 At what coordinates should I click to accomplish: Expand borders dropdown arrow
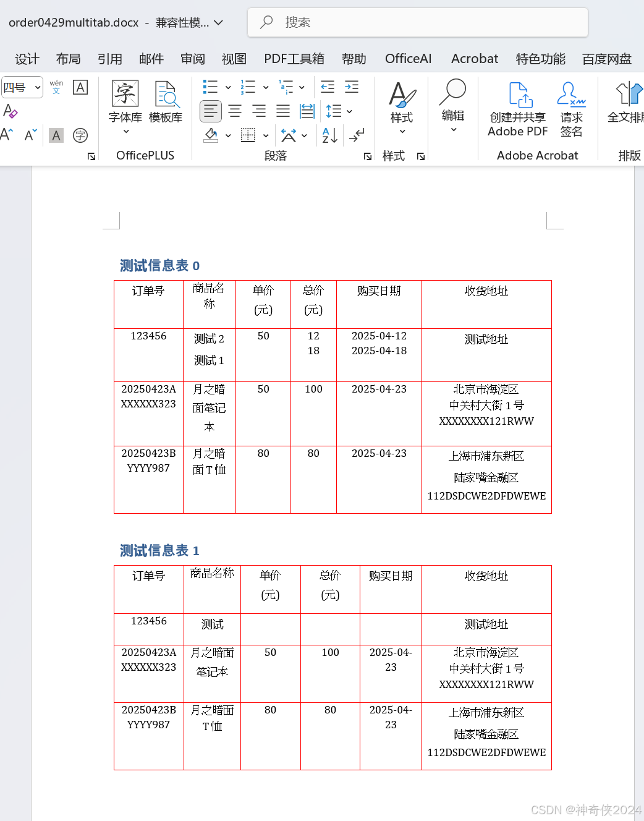pos(266,135)
